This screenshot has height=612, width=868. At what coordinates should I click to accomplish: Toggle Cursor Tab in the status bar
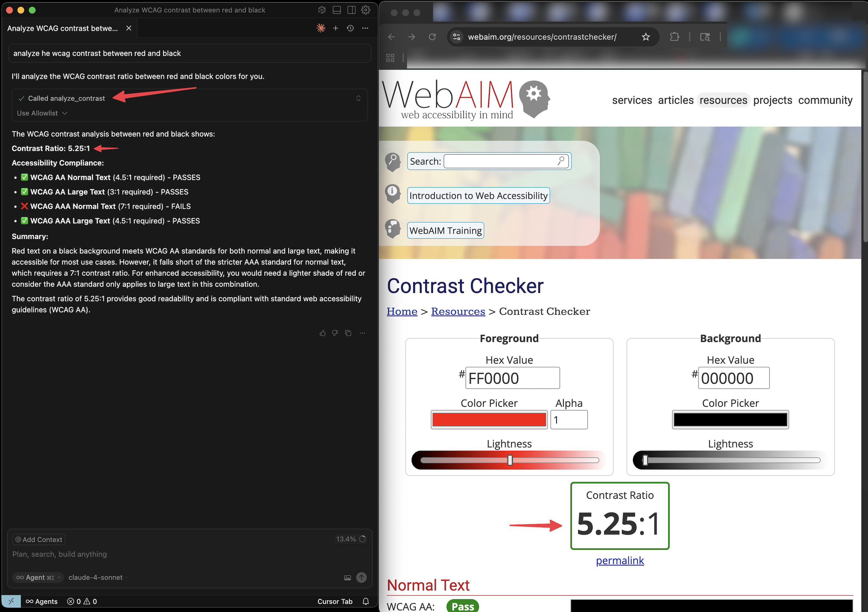pyautogui.click(x=335, y=601)
